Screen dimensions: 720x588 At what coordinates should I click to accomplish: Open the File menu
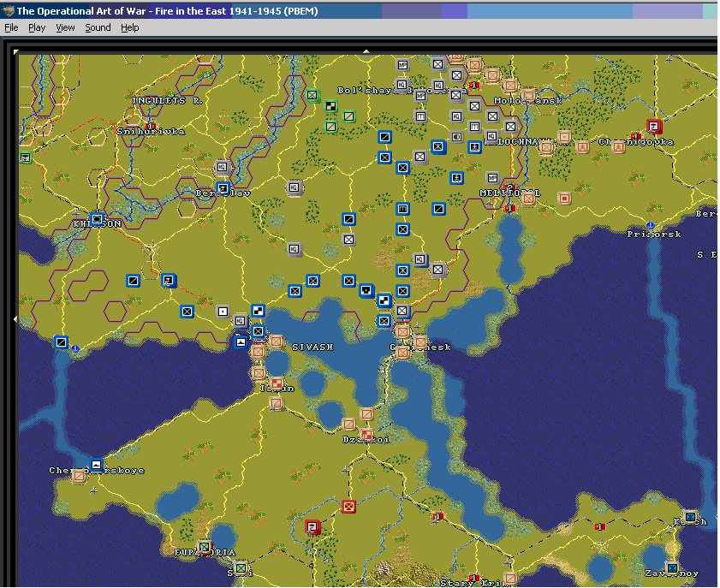(x=11, y=27)
